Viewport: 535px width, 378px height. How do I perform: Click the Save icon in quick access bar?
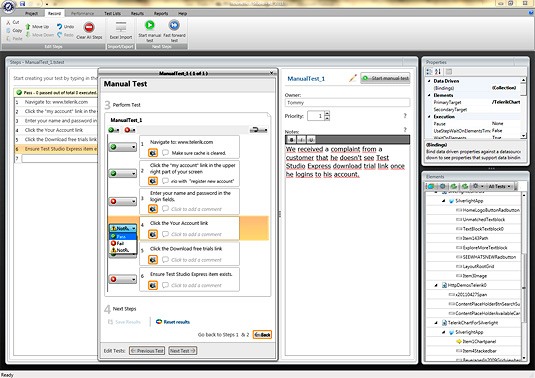[x=23, y=4]
